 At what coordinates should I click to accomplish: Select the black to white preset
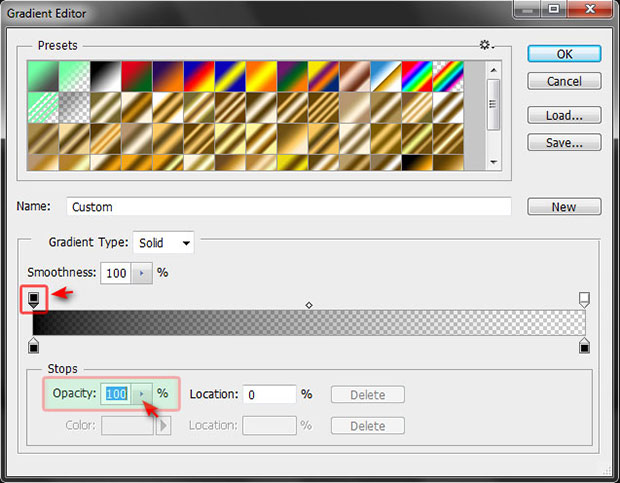point(106,76)
